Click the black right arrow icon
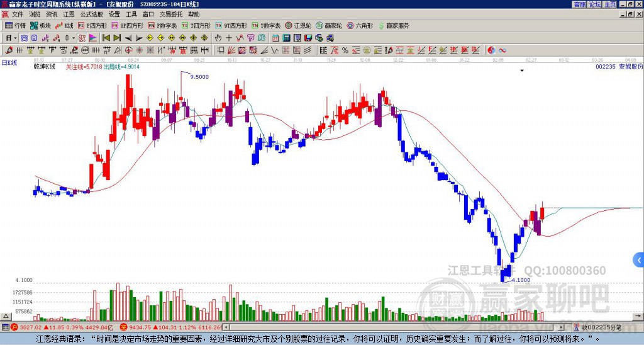This screenshot has height=345, width=644. tap(139, 38)
